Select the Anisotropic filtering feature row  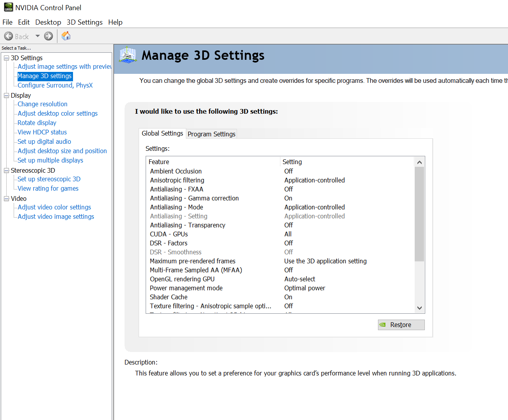(280, 180)
